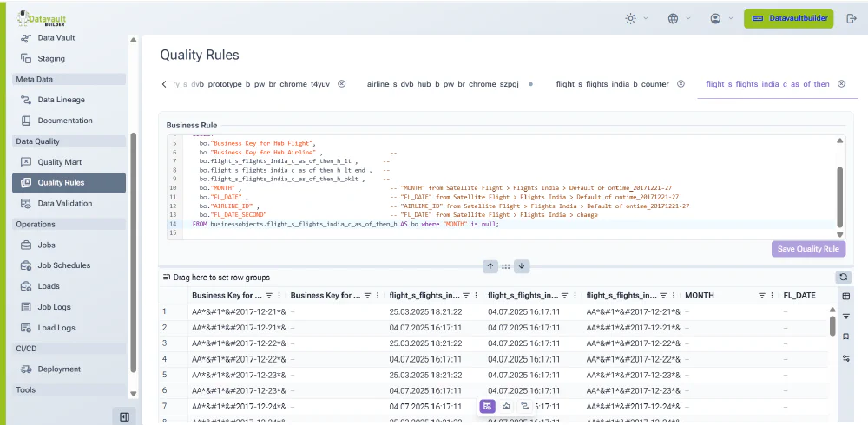
Task: Close the flight_s_flights_india_c_as_of_then tab
Action: (841, 84)
